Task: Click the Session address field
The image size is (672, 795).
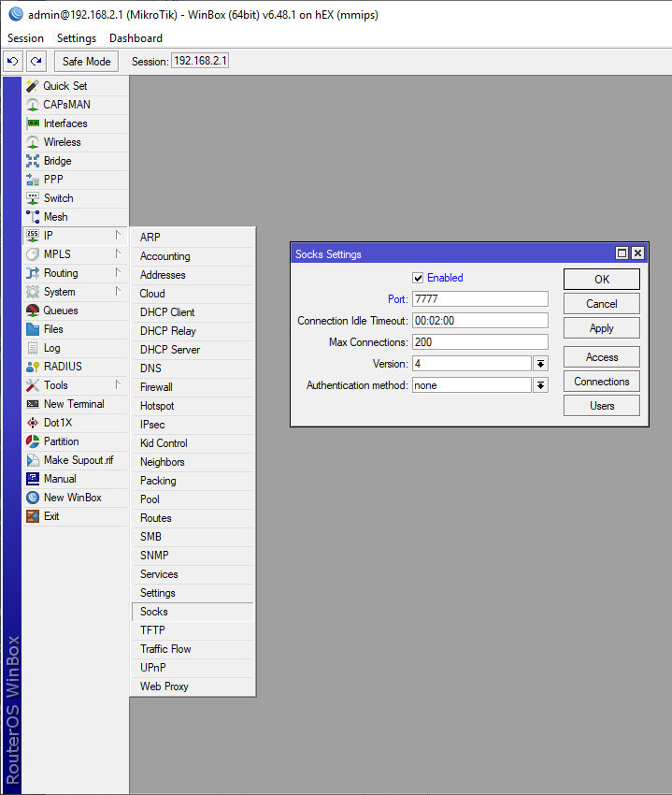Action: point(200,61)
